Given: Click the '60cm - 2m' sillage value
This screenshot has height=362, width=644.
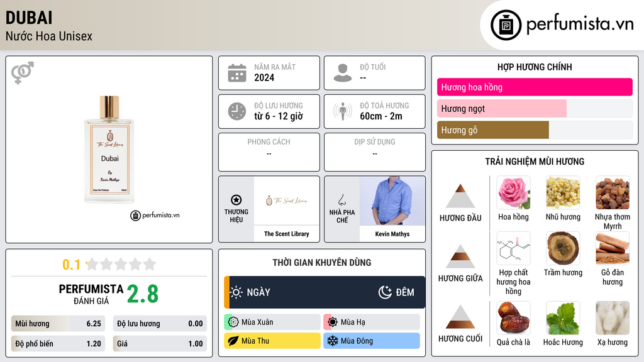Looking at the screenshot, I should (x=381, y=116).
